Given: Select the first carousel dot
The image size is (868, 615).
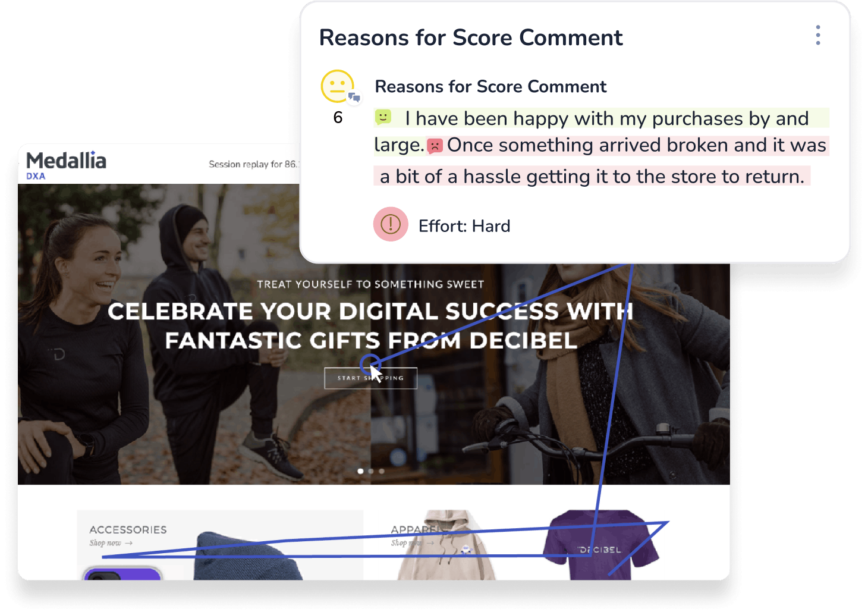Looking at the screenshot, I should click(360, 471).
